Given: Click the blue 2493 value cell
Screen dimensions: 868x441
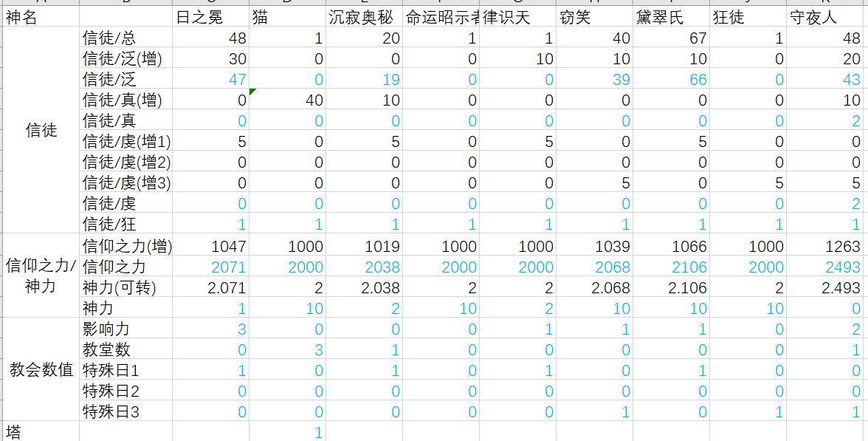Looking at the screenshot, I should click(x=827, y=267).
